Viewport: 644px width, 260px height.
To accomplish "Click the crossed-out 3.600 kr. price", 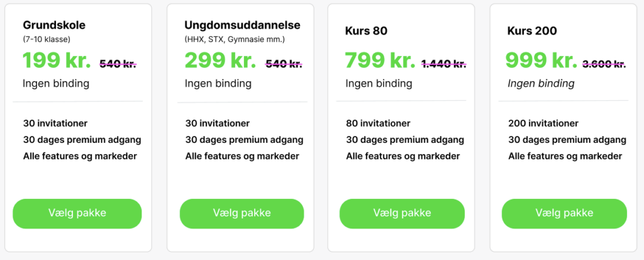I will click(604, 64).
